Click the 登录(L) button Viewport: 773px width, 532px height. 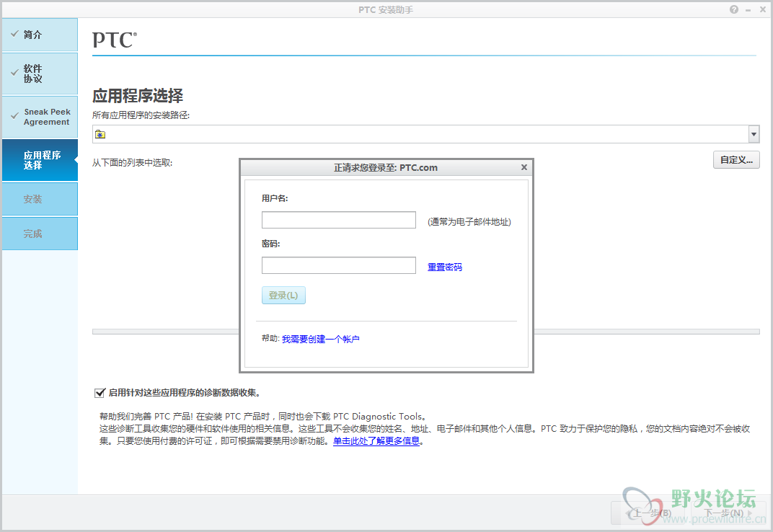(x=283, y=296)
